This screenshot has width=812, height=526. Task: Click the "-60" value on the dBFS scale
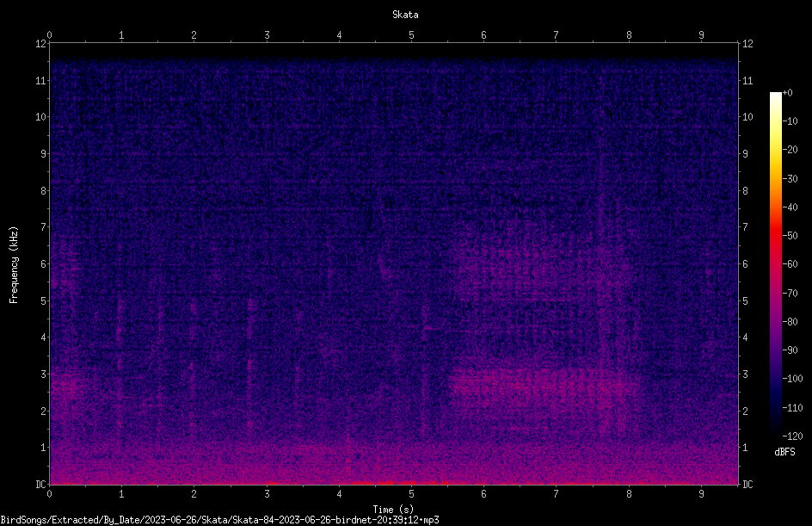pyautogui.click(x=790, y=264)
